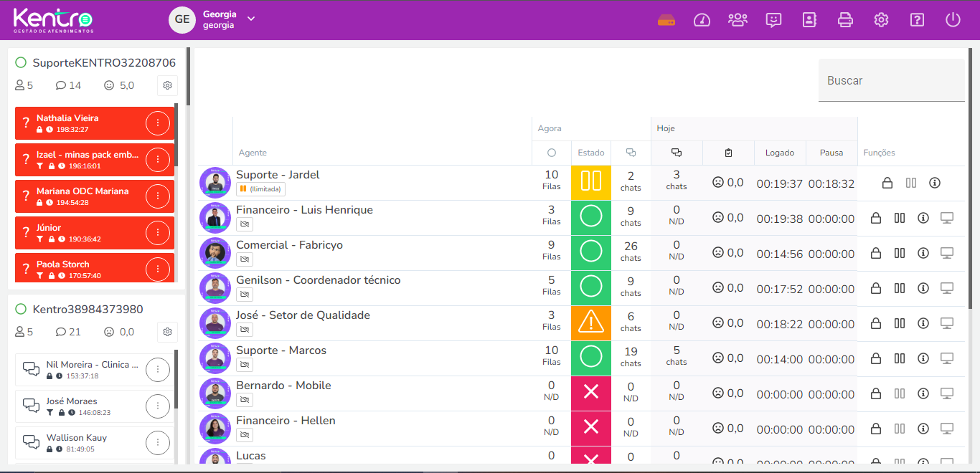Image resolution: width=980 pixels, height=473 pixels.
Task: Click red offline state of Bernardo - Mobile
Action: (x=591, y=393)
